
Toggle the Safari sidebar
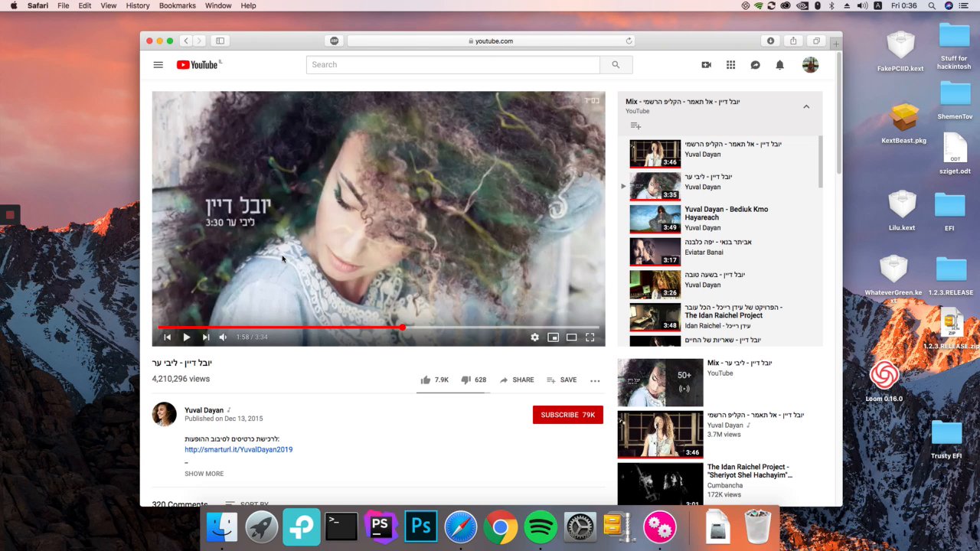click(x=220, y=41)
